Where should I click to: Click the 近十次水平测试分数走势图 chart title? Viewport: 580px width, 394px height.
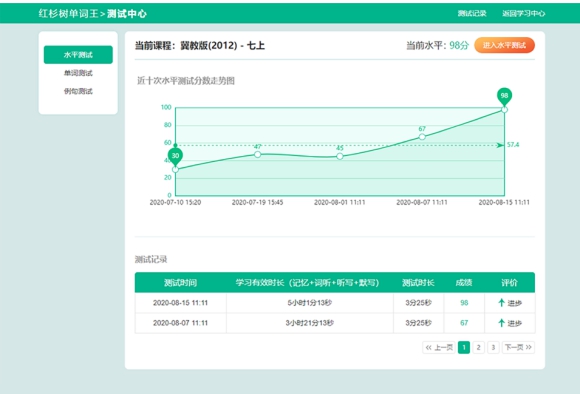click(x=186, y=81)
